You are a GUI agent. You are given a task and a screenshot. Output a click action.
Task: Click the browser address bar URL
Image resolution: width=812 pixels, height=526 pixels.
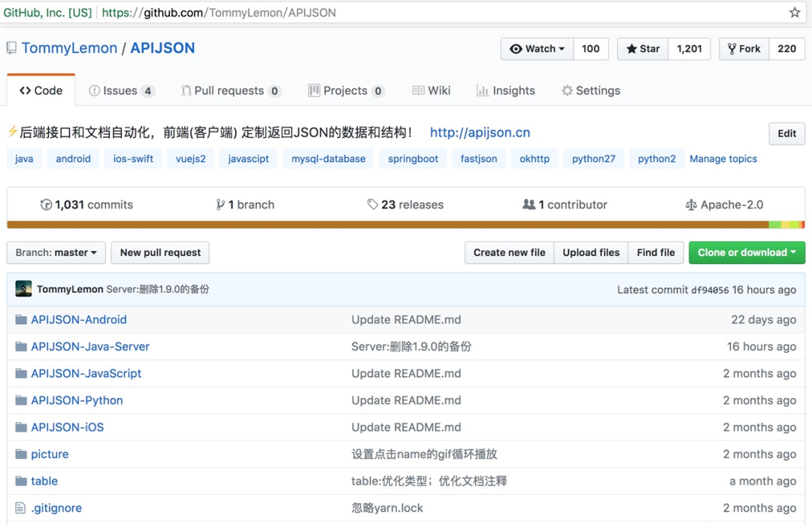point(219,13)
